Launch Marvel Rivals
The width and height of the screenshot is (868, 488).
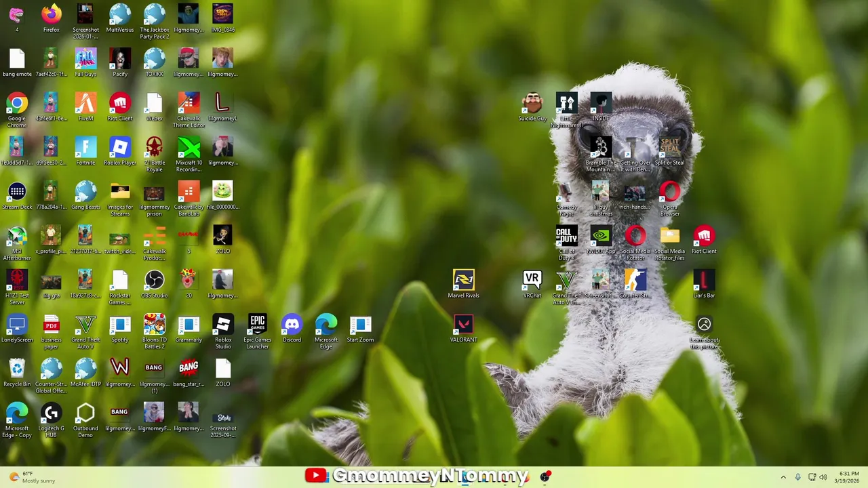(464, 284)
